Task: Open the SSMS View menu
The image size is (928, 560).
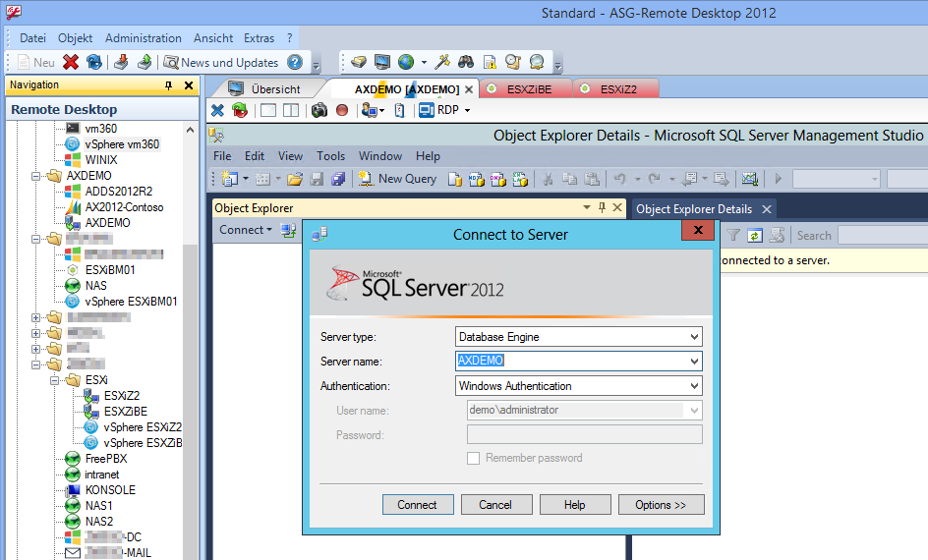Action: (x=290, y=156)
